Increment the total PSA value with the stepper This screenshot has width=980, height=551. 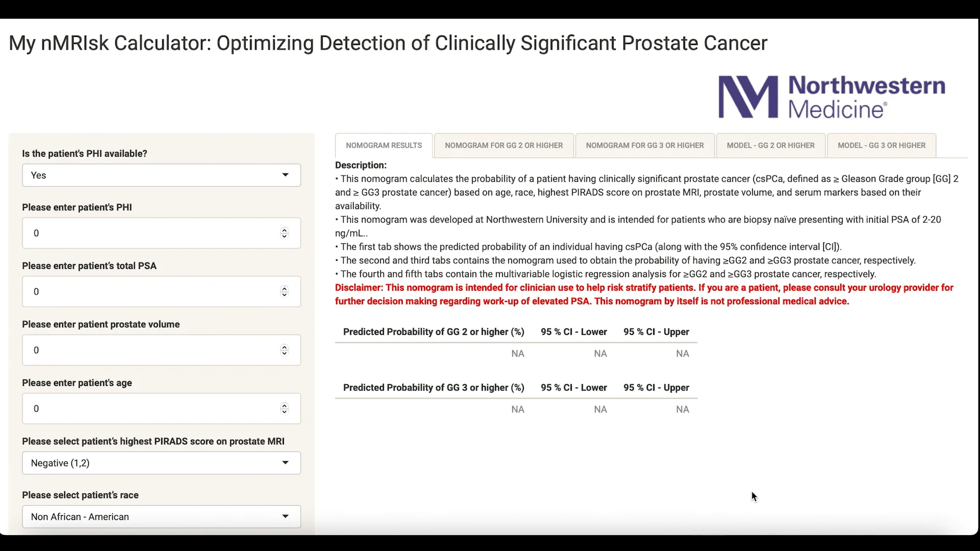coord(284,288)
